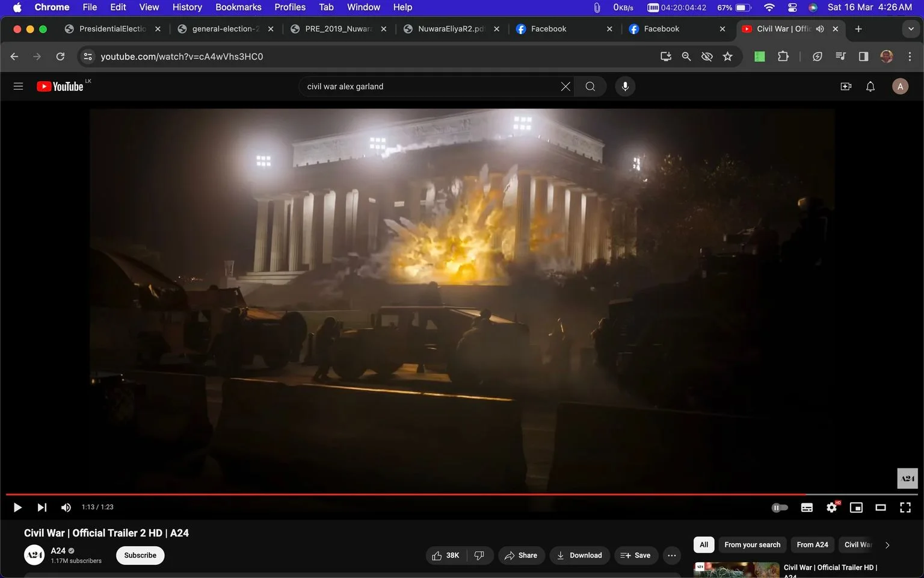The image size is (924, 578).
Task: Mute the video volume
Action: click(66, 508)
